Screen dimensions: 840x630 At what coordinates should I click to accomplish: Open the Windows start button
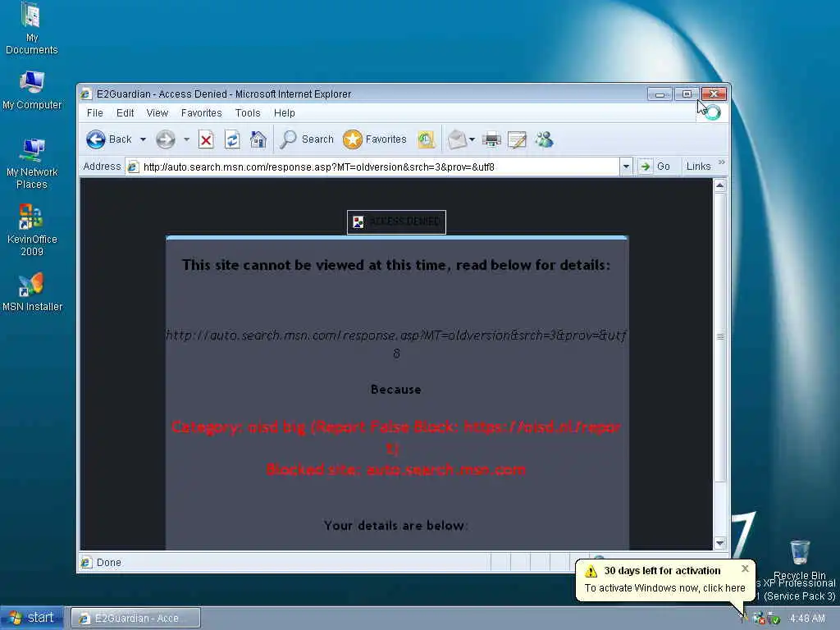click(32, 618)
